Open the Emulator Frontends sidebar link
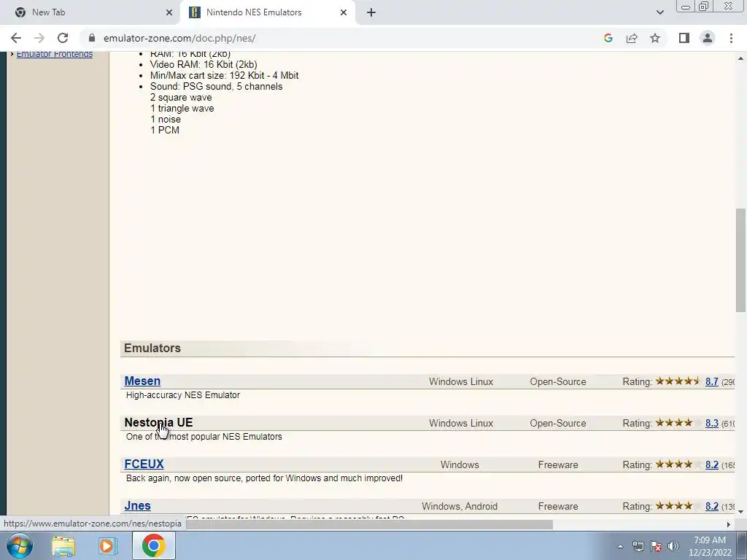Image resolution: width=747 pixels, height=560 pixels. (x=54, y=54)
